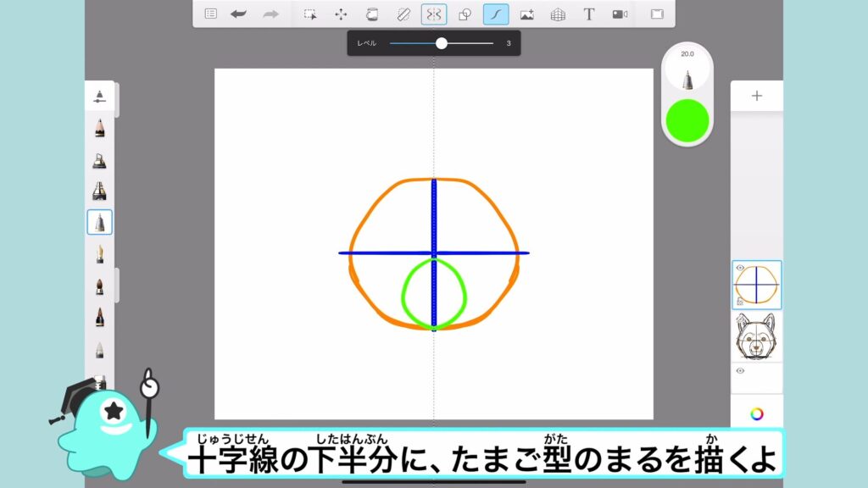Select the dog sketch layer thumbnail

pos(756,336)
